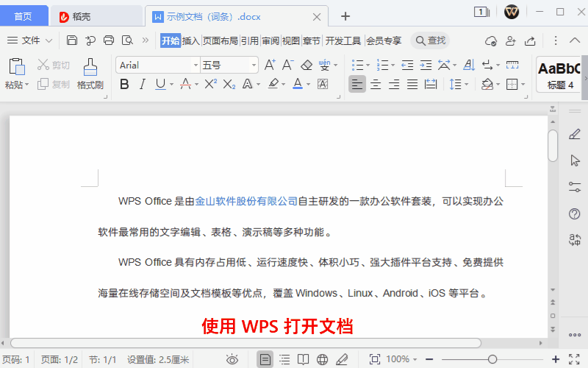The height and width of the screenshot is (368, 588).
Task: Increase font size with A+ icon
Action: (270, 65)
